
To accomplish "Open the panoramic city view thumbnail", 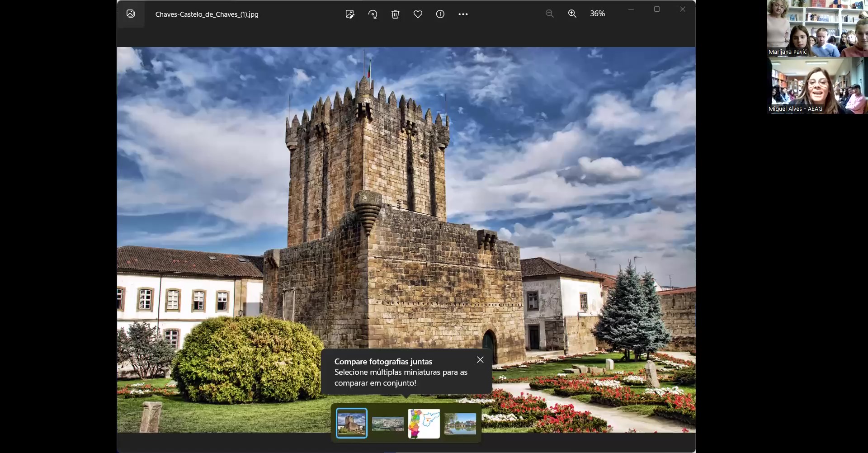I will [387, 424].
